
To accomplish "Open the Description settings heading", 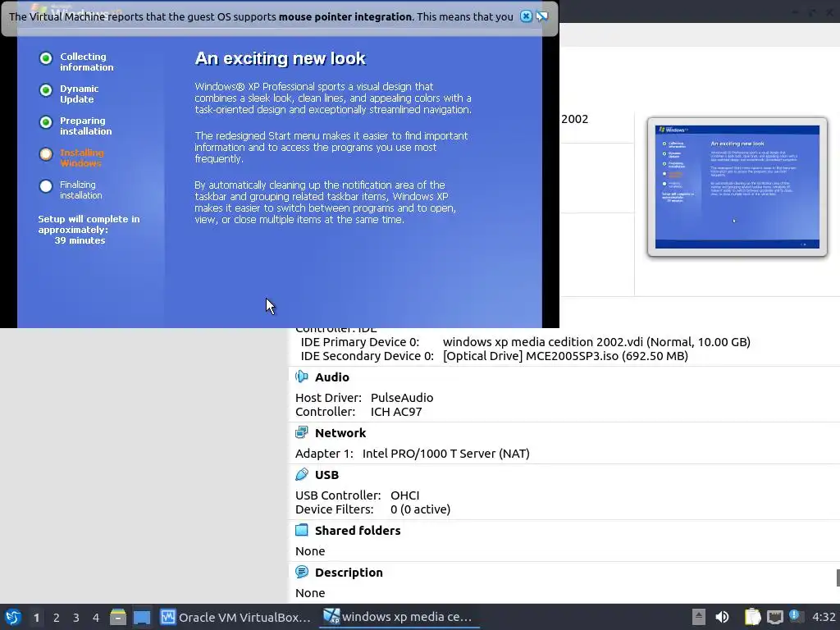I will [349, 572].
